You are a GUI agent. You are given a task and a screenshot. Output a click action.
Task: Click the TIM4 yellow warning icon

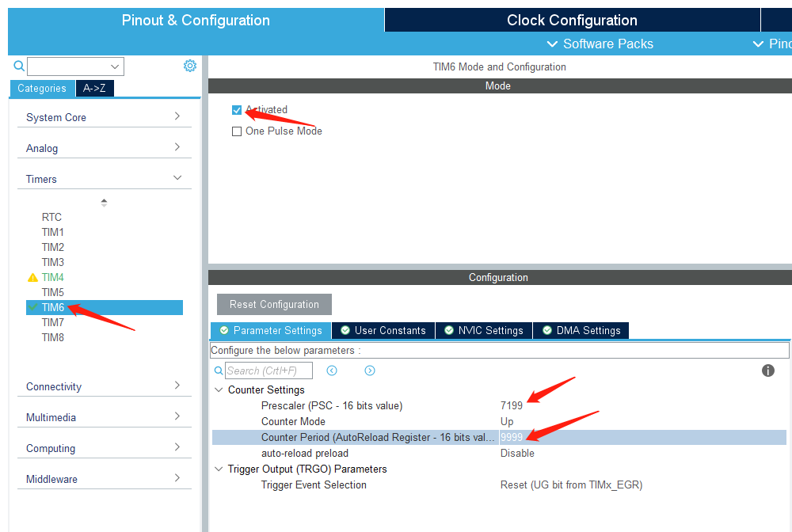[x=32, y=278]
